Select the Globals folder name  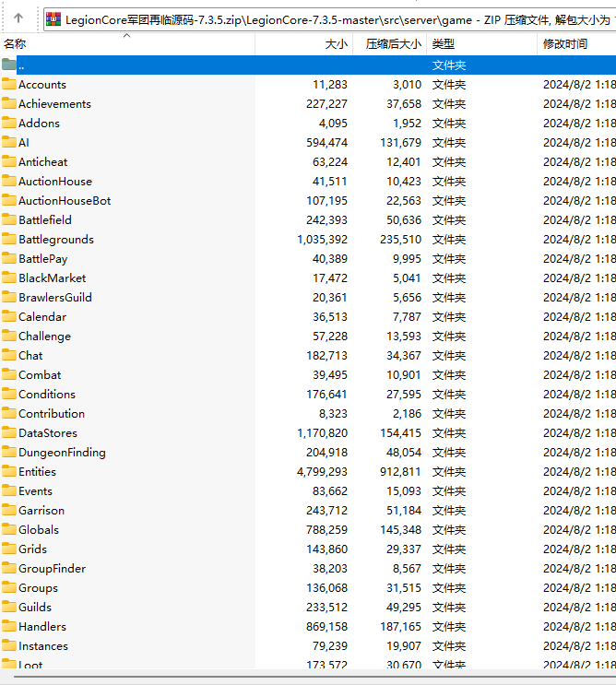[x=39, y=529]
